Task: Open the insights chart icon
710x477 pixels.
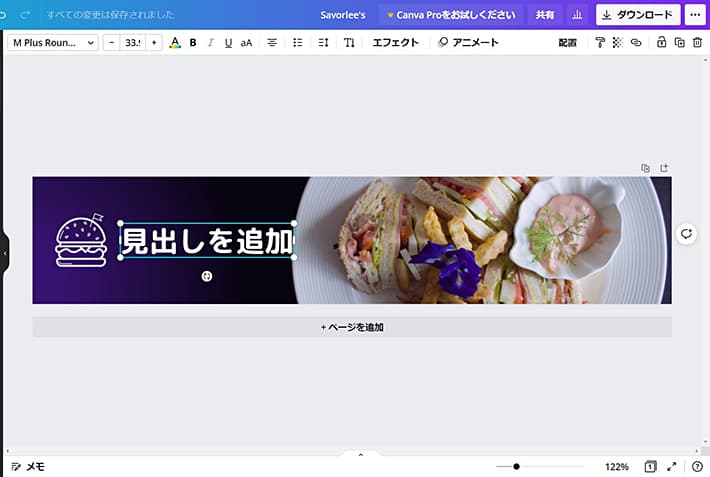Action: pyautogui.click(x=577, y=15)
